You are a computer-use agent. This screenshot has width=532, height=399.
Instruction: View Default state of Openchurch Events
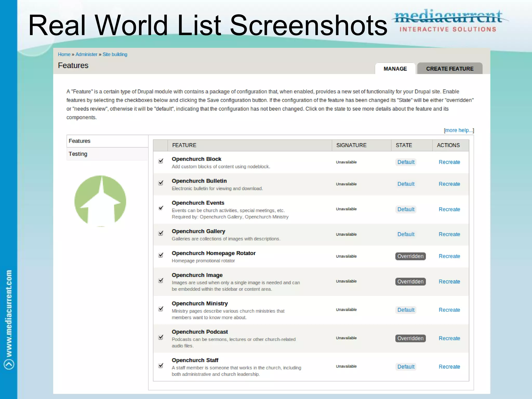click(x=406, y=209)
